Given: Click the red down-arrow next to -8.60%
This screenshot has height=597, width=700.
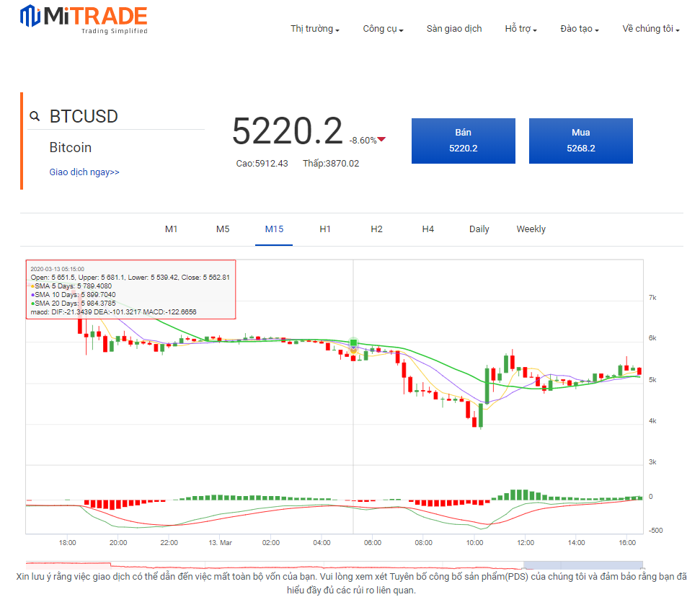Looking at the screenshot, I should click(382, 140).
